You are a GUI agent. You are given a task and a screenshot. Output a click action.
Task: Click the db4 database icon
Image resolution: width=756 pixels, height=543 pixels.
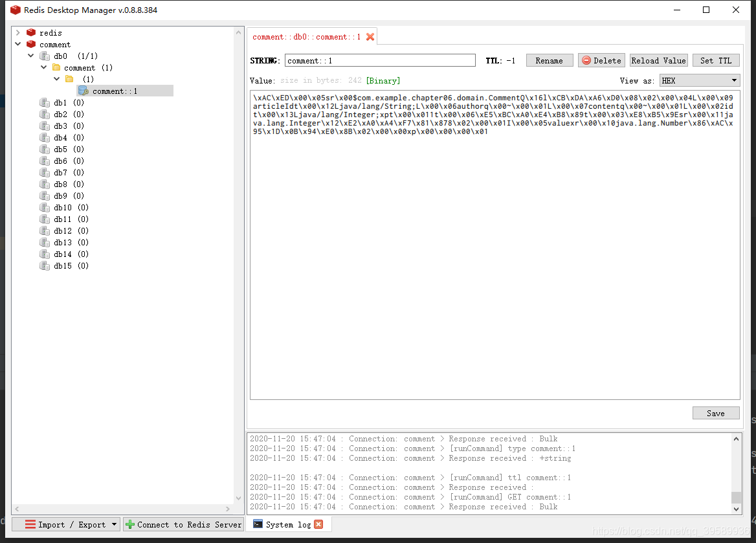[45, 137]
